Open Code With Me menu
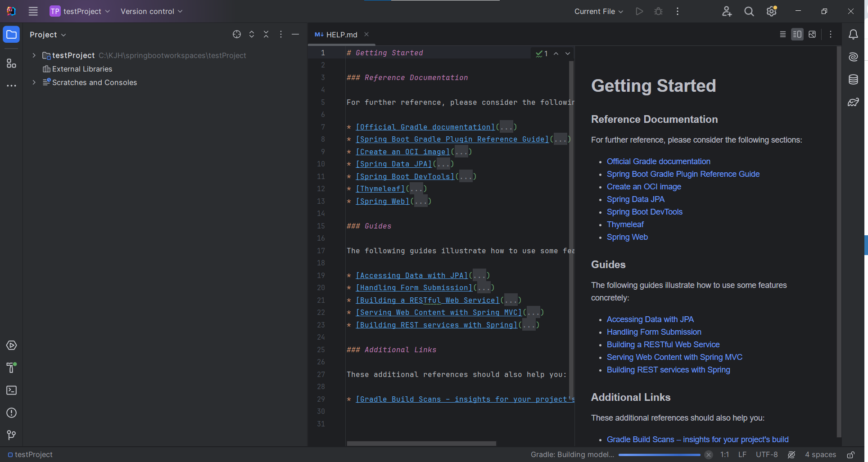The image size is (868, 462). [727, 11]
